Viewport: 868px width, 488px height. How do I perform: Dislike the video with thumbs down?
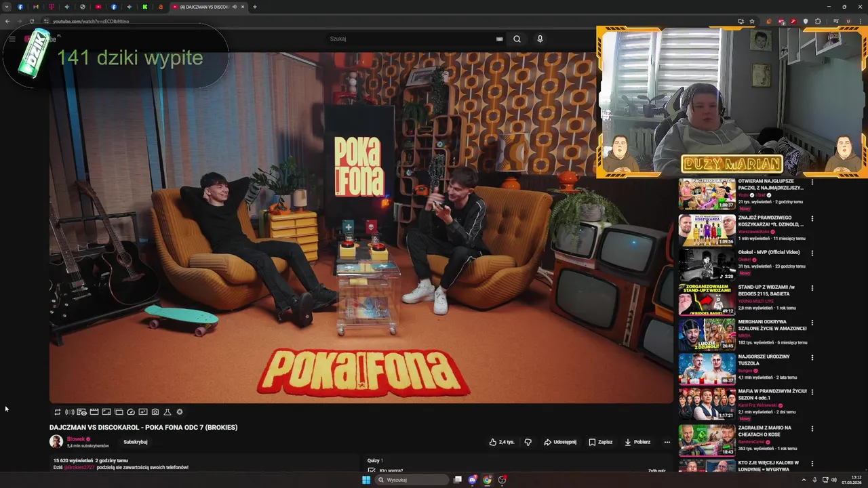click(528, 442)
